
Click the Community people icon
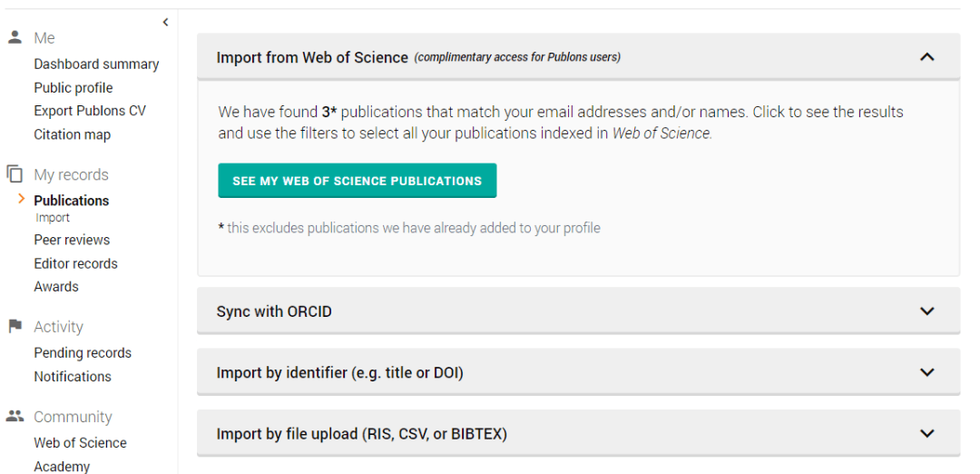coord(15,416)
